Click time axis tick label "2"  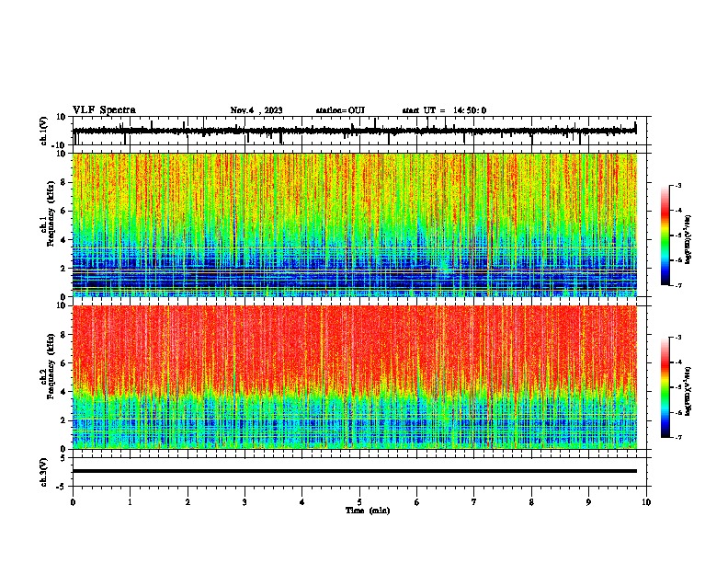pos(188,502)
